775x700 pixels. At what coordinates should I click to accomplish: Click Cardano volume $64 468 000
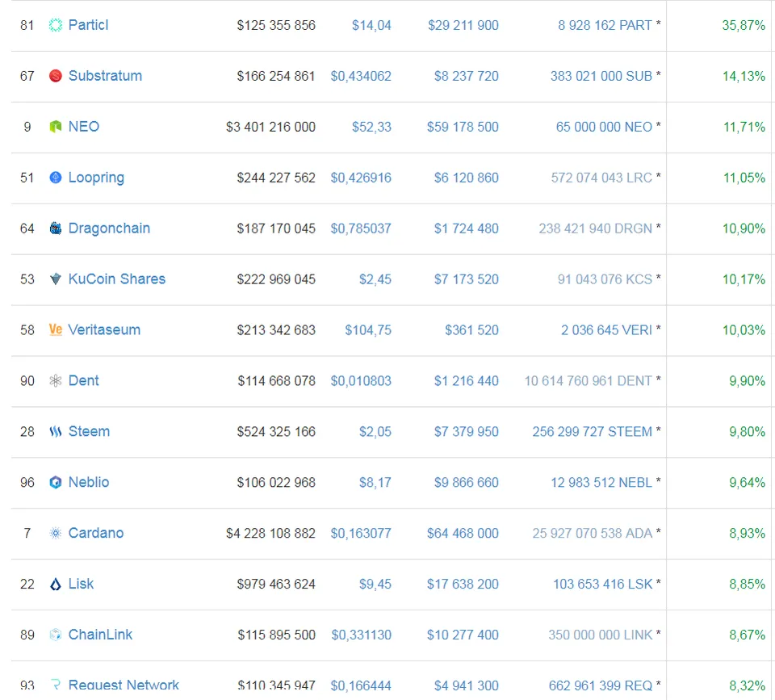click(x=463, y=533)
